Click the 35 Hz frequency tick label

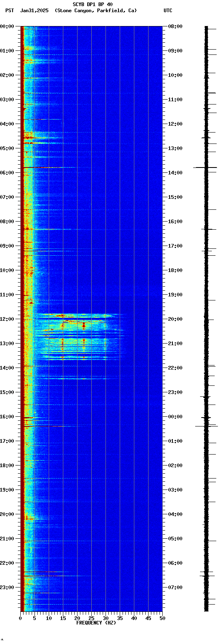[120, 618]
